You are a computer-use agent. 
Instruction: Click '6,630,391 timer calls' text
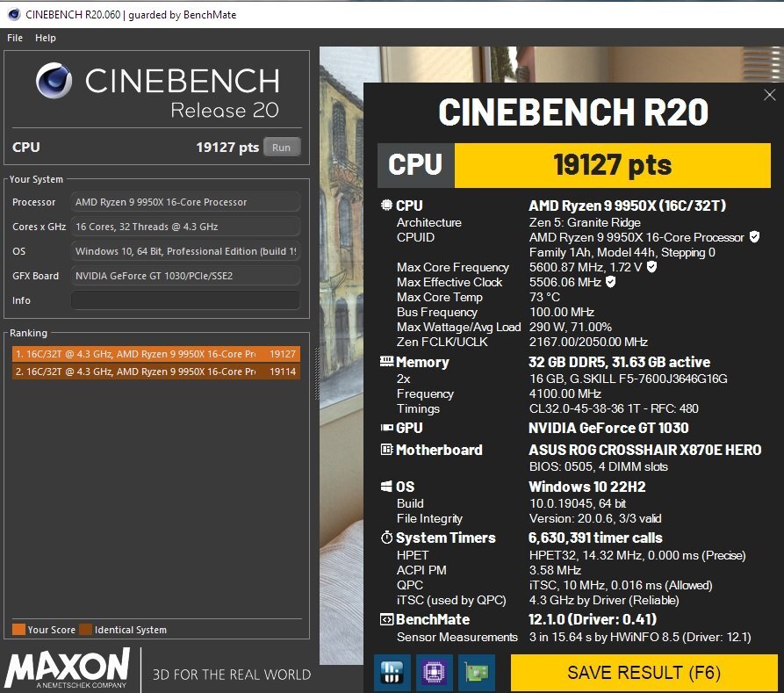tap(595, 538)
